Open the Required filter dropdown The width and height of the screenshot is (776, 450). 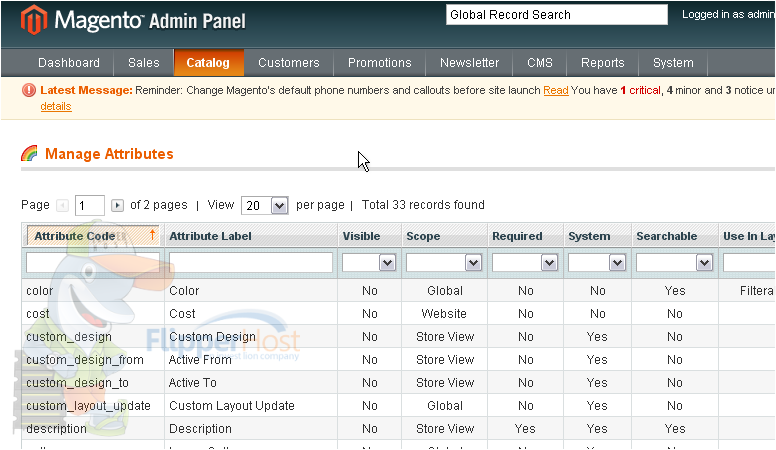(x=525, y=262)
